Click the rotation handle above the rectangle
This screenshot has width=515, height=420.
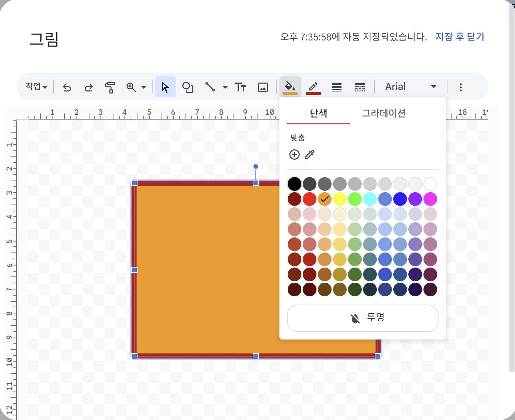tap(256, 166)
